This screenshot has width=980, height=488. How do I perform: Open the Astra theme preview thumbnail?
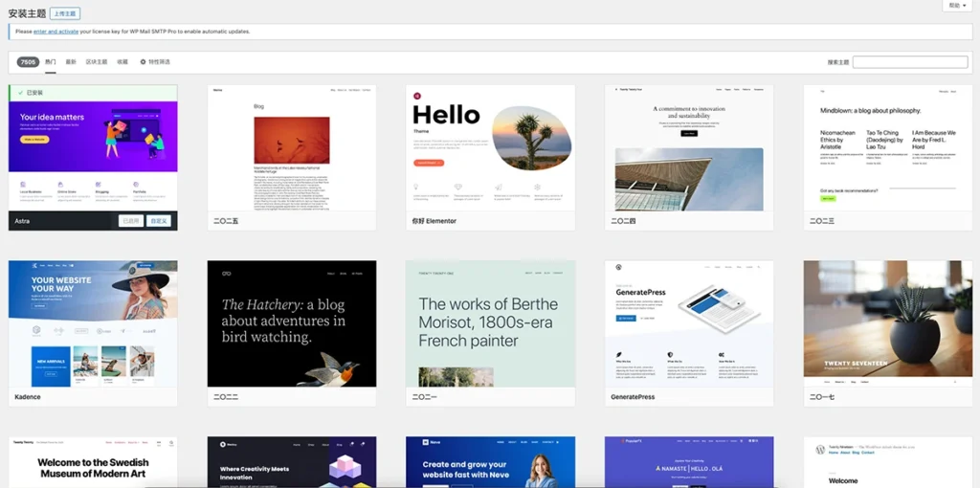93,154
